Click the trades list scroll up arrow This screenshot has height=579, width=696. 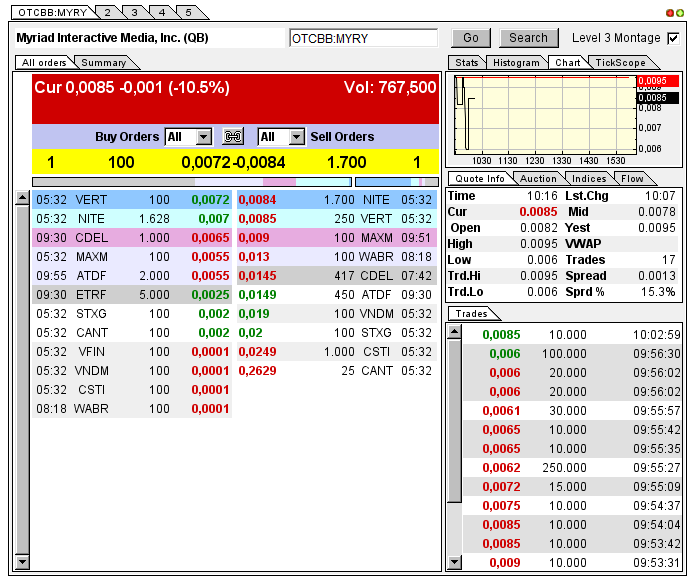454,332
